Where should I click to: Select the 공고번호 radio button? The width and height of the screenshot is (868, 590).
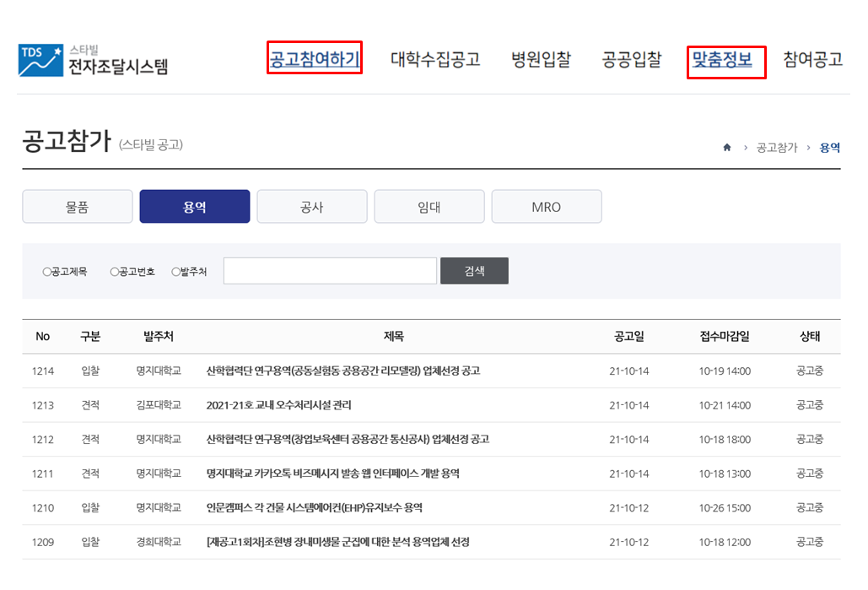pyautogui.click(x=115, y=272)
